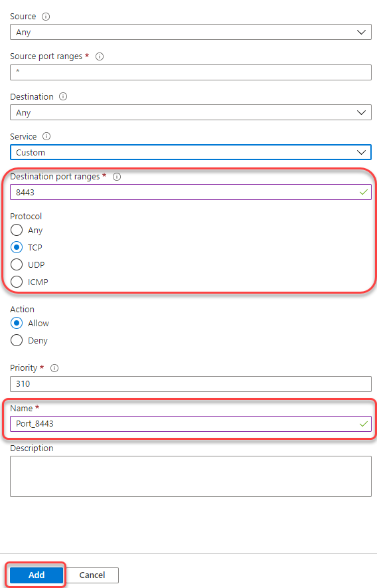Click the Destination info icon
The height and width of the screenshot is (588, 377).
click(63, 96)
